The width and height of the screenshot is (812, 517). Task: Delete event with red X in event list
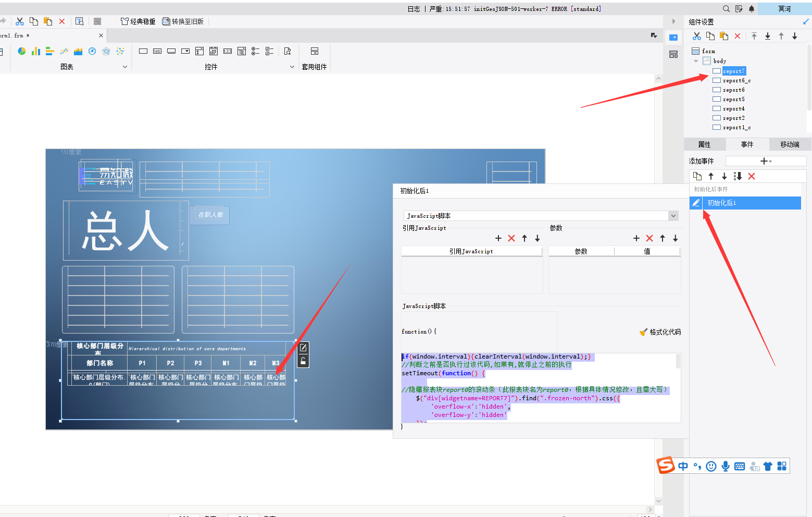point(752,176)
